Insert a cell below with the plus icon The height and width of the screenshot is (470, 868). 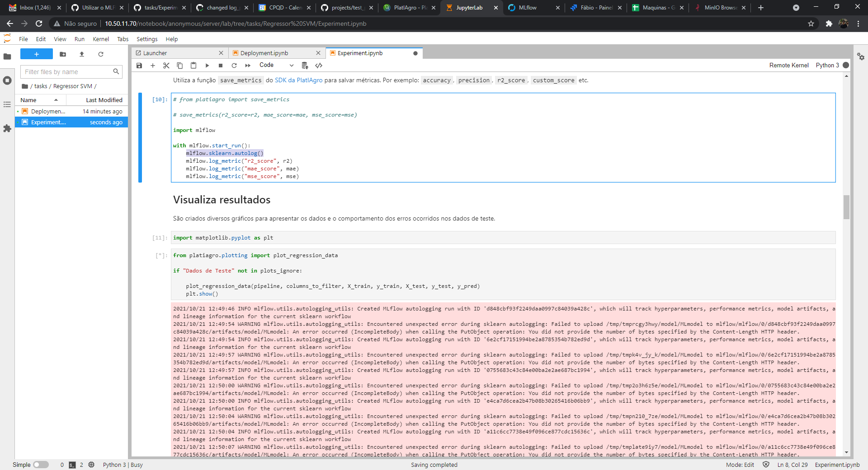tap(153, 66)
